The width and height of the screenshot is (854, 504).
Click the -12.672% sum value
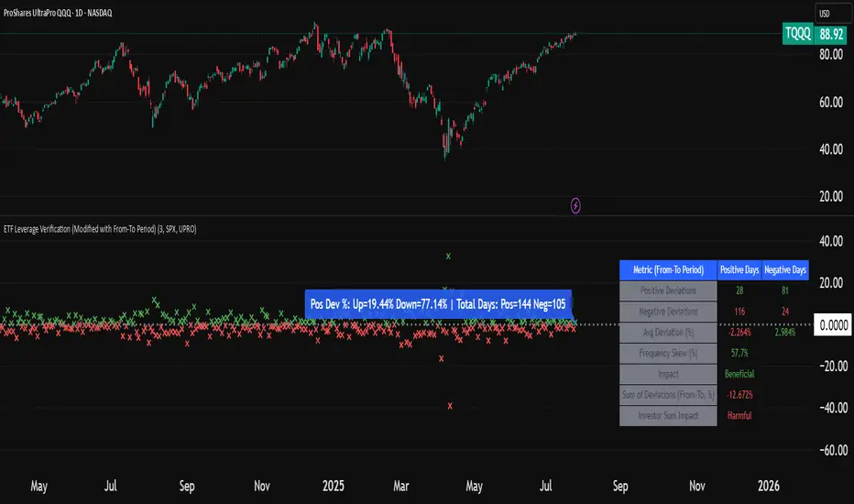pyautogui.click(x=739, y=395)
